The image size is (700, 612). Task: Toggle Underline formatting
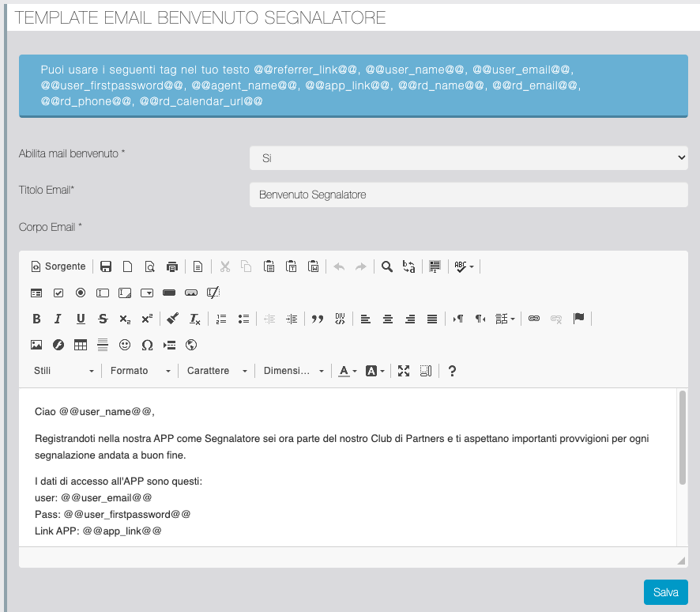pos(81,319)
